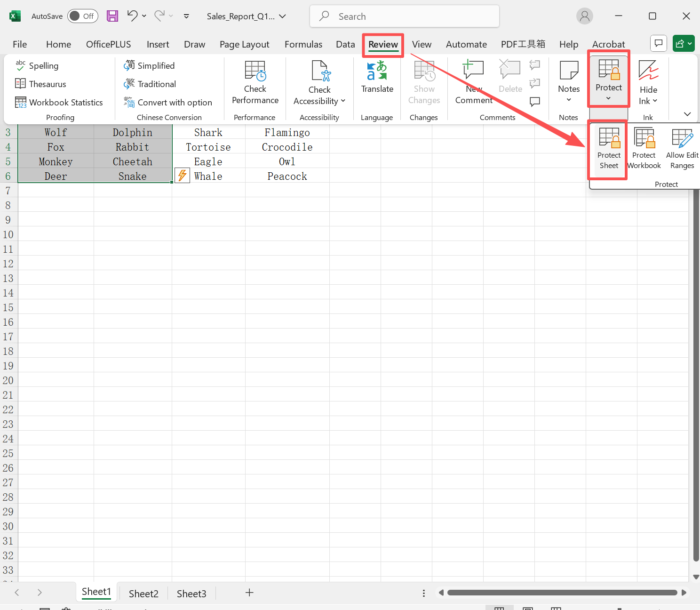Run the Spelling check
Image resolution: width=700 pixels, height=610 pixels.
pyautogui.click(x=38, y=65)
